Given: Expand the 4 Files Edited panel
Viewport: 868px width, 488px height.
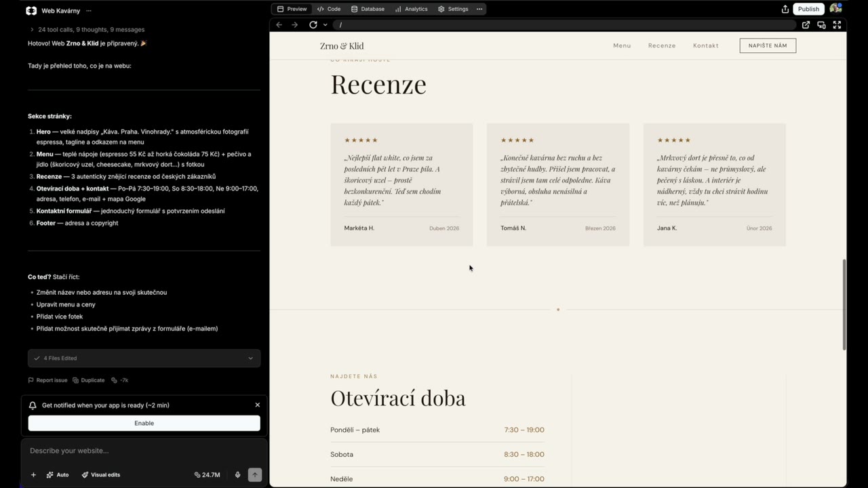Looking at the screenshot, I should (x=144, y=358).
